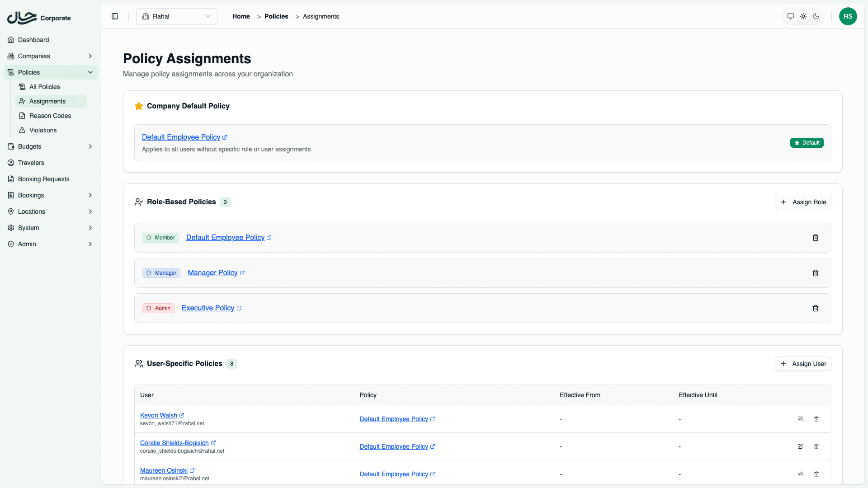Image resolution: width=868 pixels, height=488 pixels.
Task: Delete the Manager Policy role assignment
Action: [x=816, y=273]
